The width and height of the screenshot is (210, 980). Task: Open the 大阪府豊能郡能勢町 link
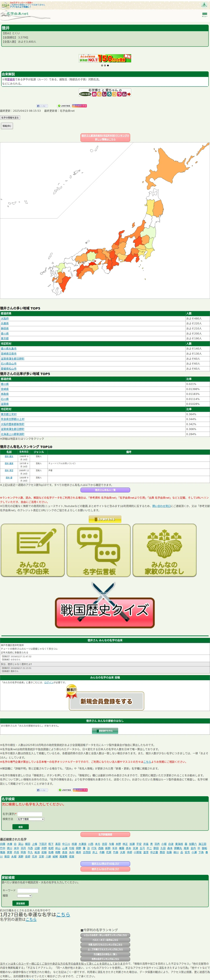point(13,424)
